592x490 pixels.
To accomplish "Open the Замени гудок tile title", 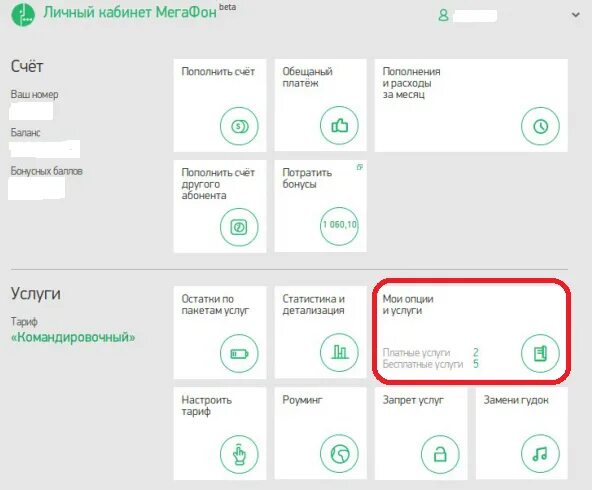I will tap(516, 400).
